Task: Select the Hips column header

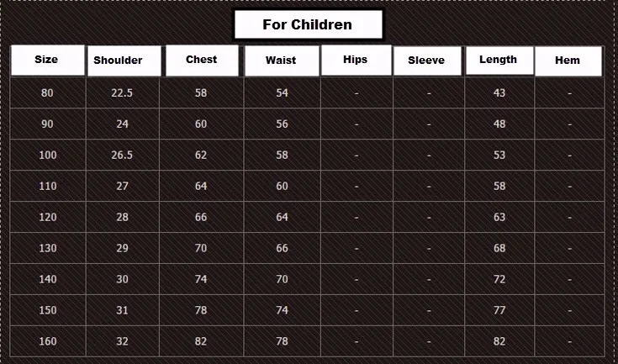Action: click(x=356, y=60)
